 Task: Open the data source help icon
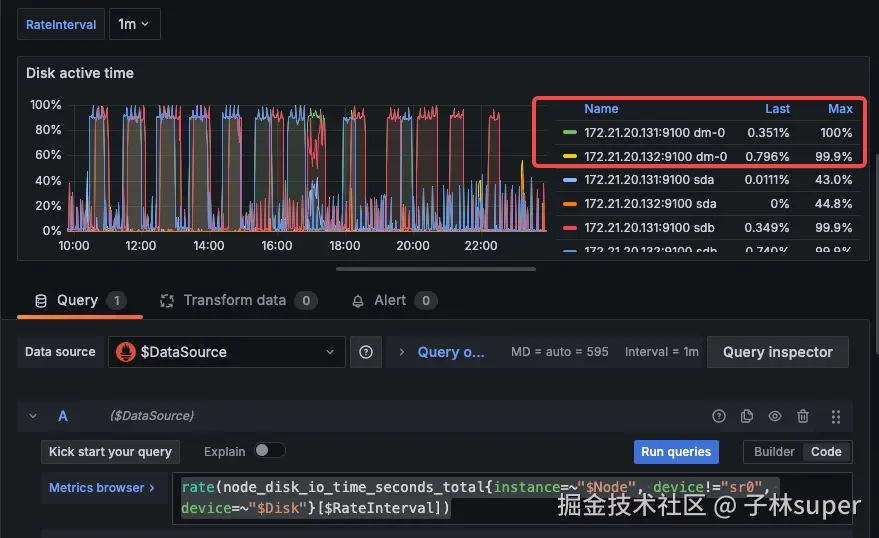click(x=366, y=352)
